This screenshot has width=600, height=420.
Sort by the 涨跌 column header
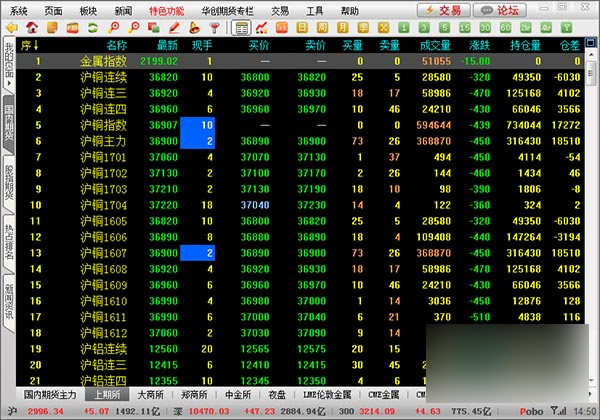479,46
